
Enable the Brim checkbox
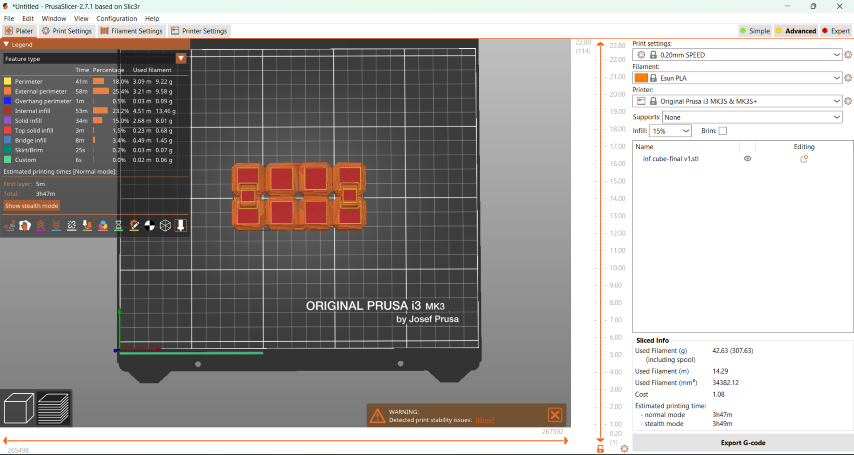click(723, 131)
